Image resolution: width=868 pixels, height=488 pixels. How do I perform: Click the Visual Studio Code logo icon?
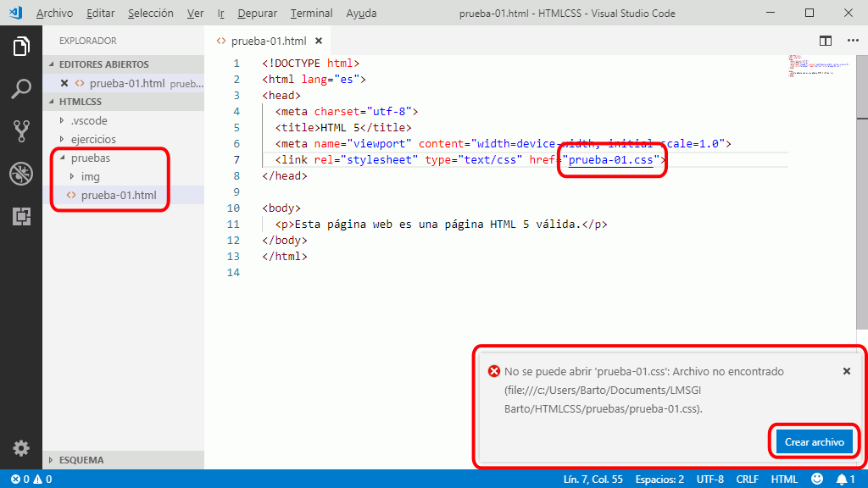[x=16, y=12]
